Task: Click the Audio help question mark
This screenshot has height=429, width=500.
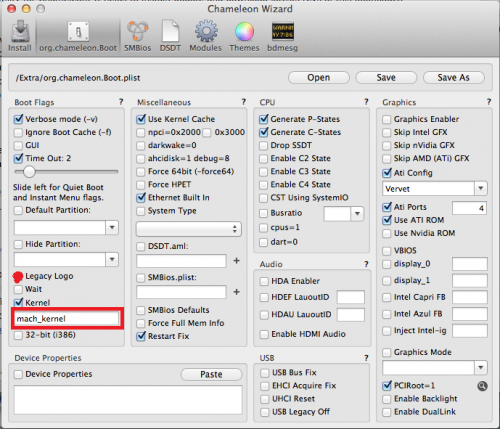Action: point(366,264)
